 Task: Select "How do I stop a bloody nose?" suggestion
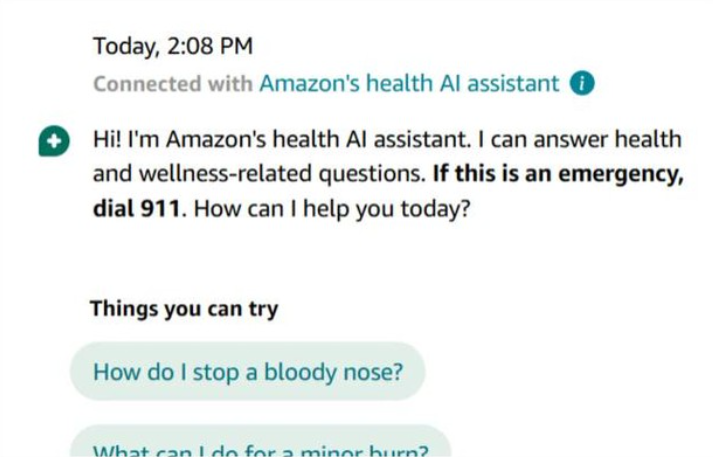click(x=248, y=372)
